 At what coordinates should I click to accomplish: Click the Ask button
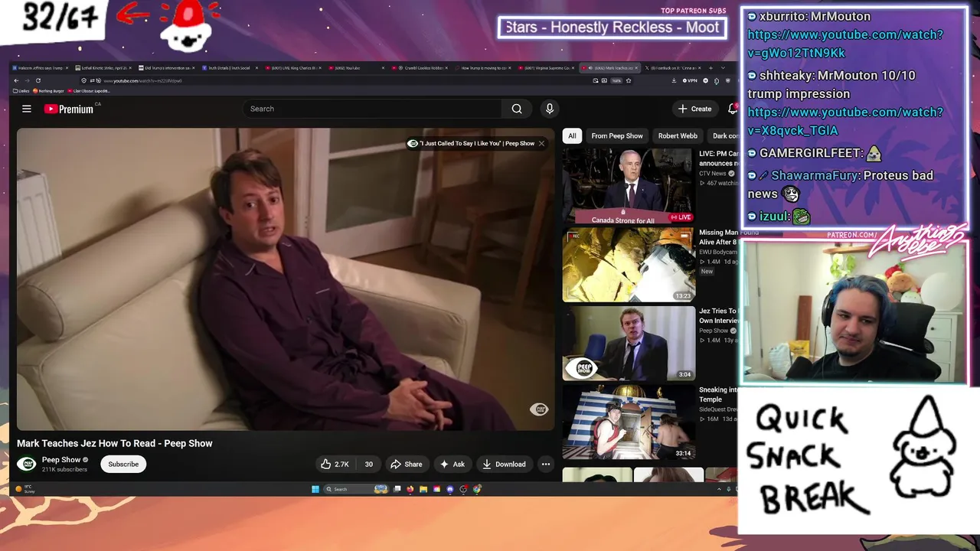(x=452, y=464)
